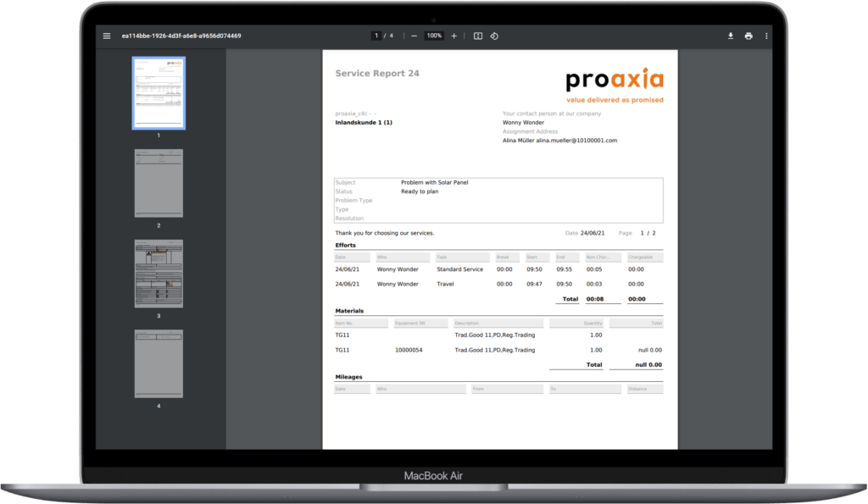The image size is (868, 504).
Task: Click the Problem with Solar Panel subject
Action: (434, 182)
